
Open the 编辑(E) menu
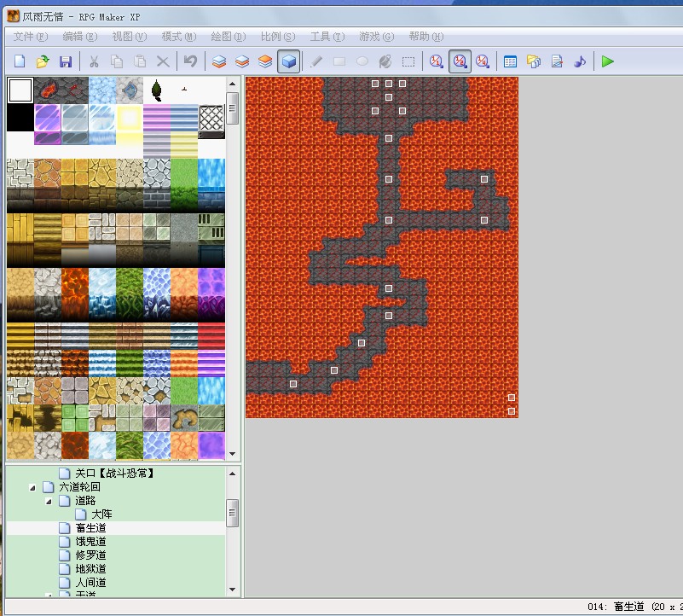click(80, 37)
